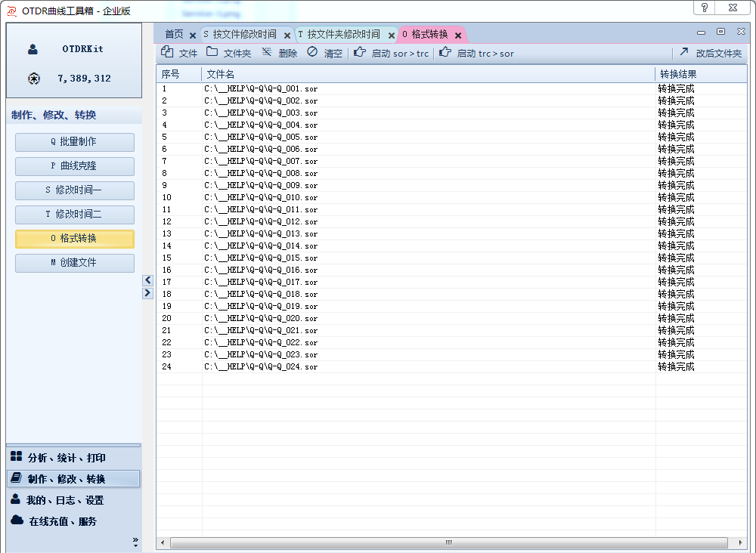Click the 改后文件夹 output folder icon
Image resolution: width=756 pixels, height=553 pixels.
[x=683, y=53]
